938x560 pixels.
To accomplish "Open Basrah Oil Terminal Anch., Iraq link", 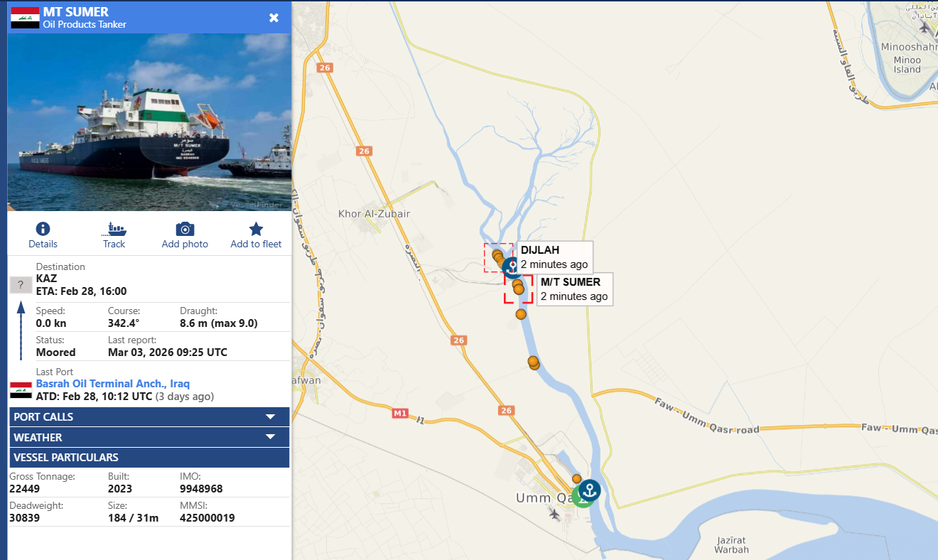I will point(113,384).
